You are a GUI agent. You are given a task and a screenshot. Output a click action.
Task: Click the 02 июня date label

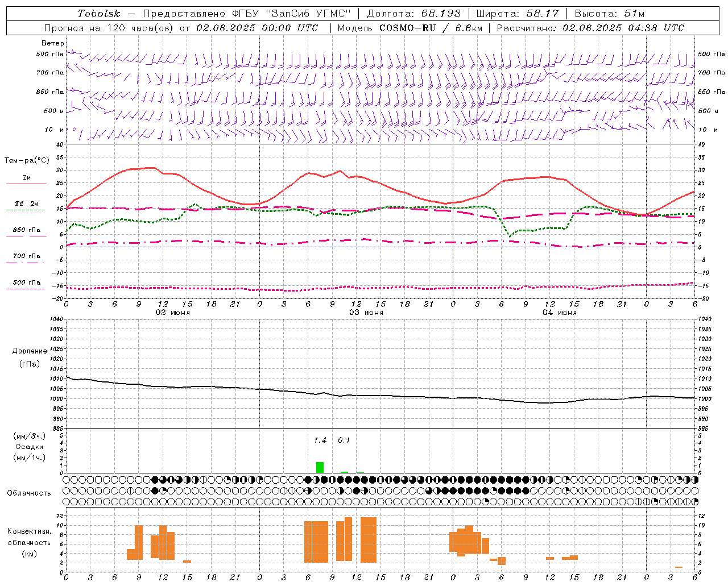click(x=173, y=313)
